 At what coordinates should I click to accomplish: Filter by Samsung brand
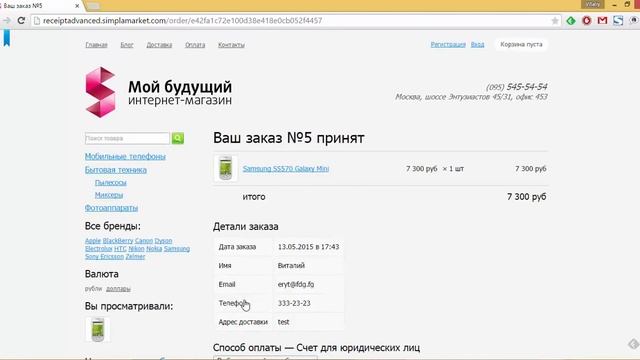(177, 249)
